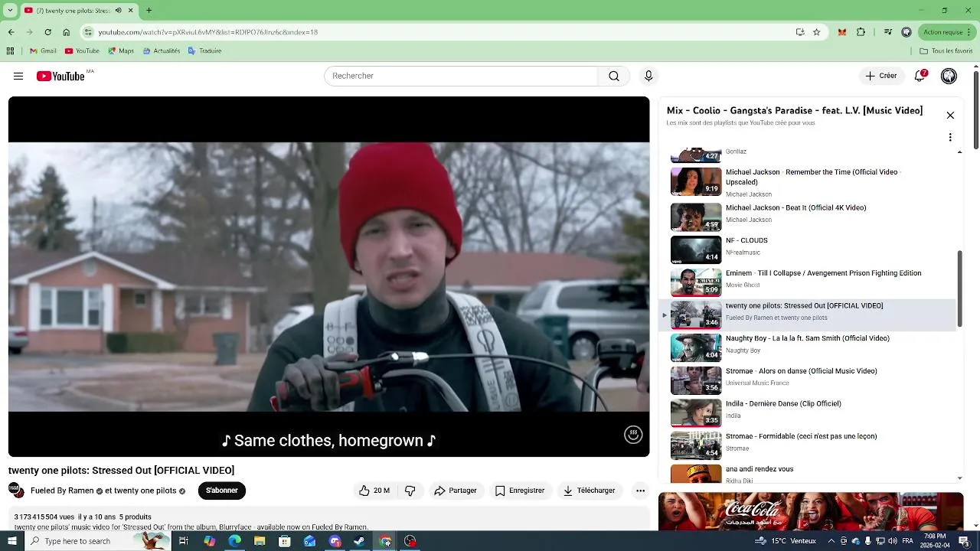The image size is (980, 551).
Task: Play Stromae Alors on danse from playlist
Action: coord(808,380)
